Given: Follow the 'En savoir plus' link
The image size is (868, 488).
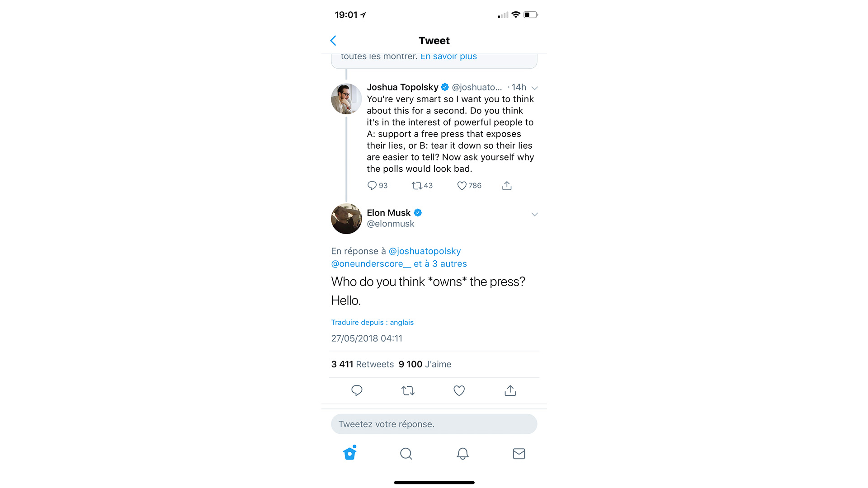Looking at the screenshot, I should tap(448, 56).
